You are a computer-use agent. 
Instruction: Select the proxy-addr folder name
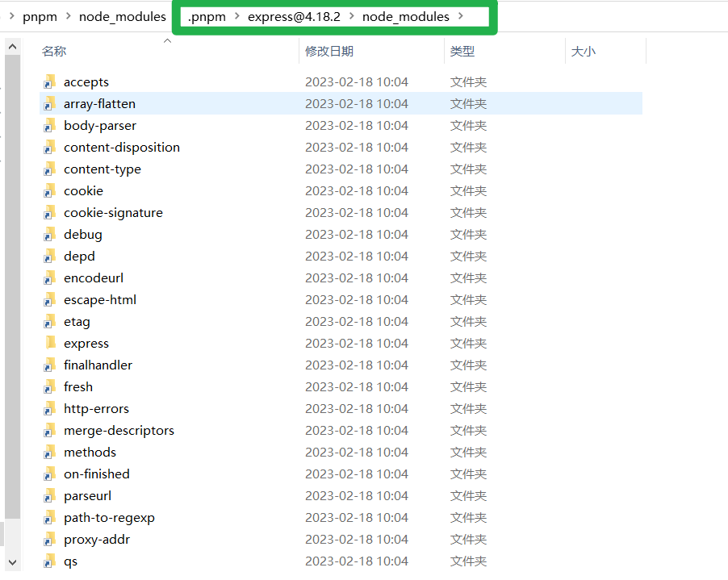click(97, 540)
